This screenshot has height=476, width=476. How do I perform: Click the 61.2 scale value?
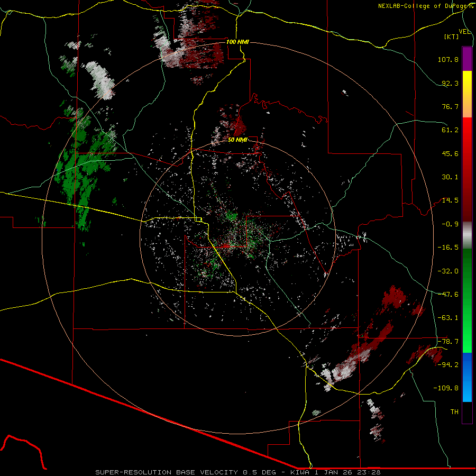tap(450, 130)
